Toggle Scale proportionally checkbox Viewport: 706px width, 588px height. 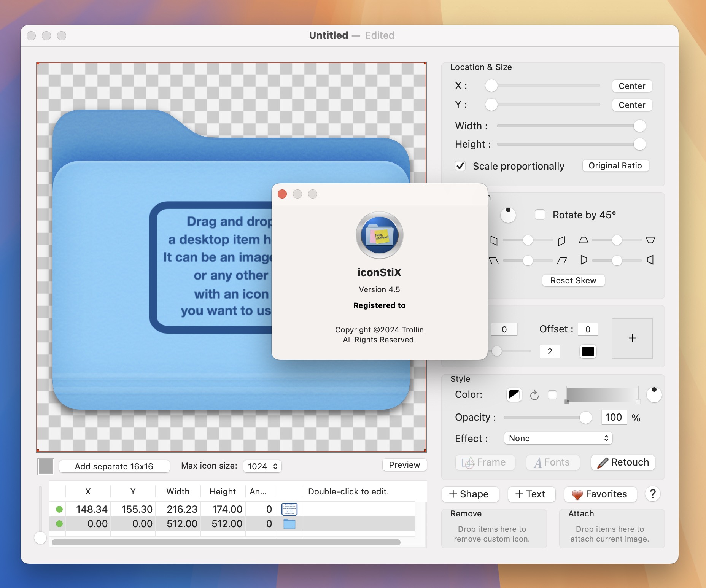click(460, 166)
